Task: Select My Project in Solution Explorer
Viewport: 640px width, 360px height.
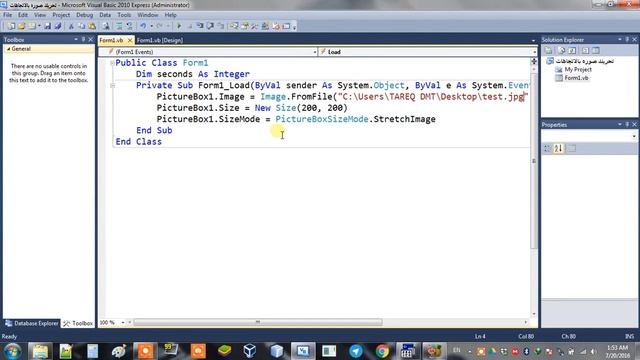Action: [578, 69]
